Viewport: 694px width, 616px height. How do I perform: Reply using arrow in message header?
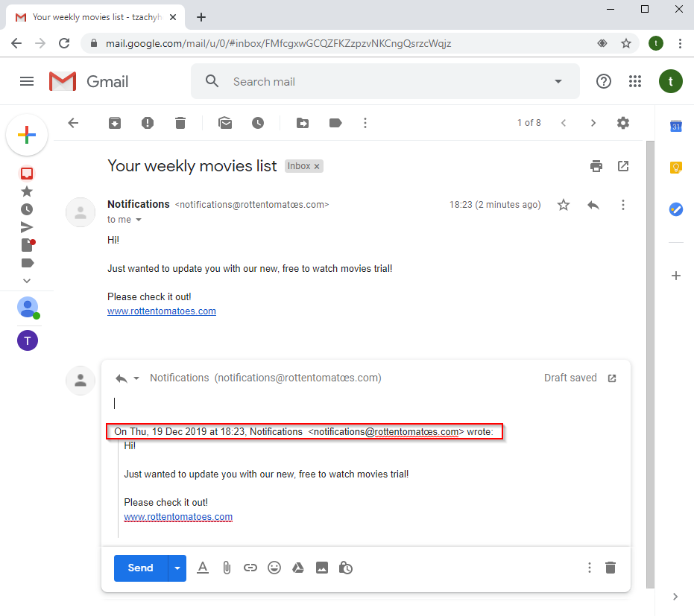tap(593, 205)
